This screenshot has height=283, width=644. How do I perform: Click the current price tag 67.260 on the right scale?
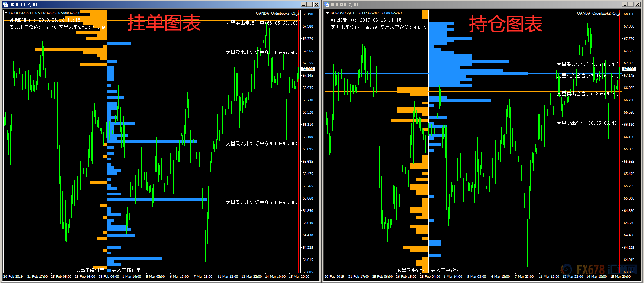click(x=629, y=69)
